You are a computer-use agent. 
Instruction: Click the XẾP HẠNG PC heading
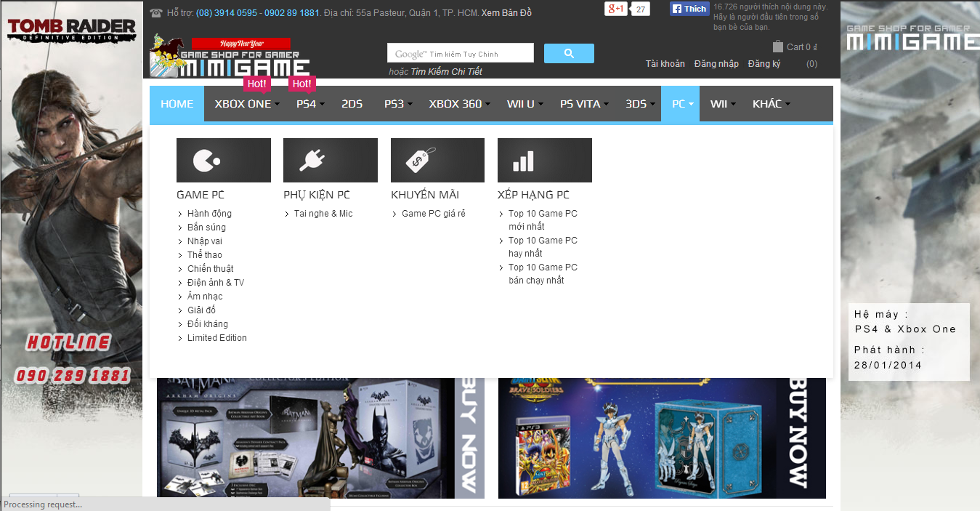(533, 195)
